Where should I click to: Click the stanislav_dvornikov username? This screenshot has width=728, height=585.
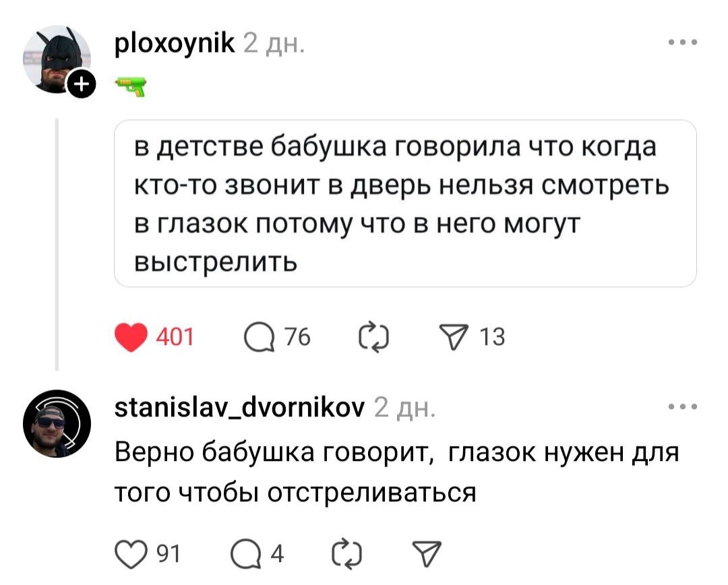[241, 408]
